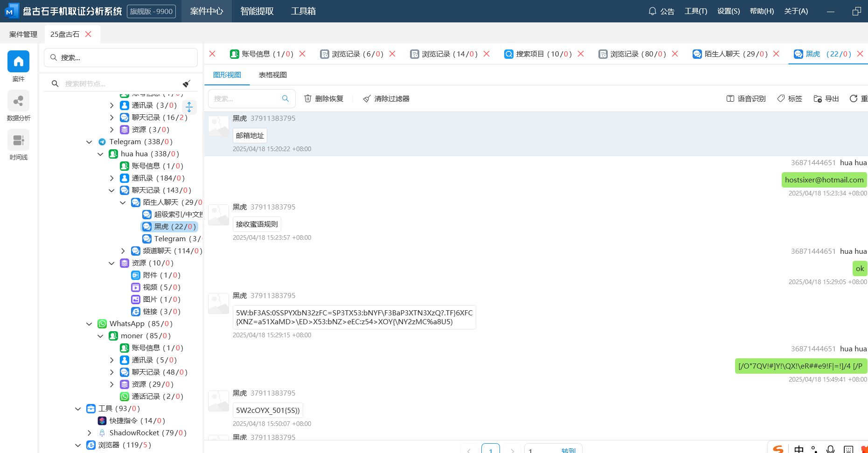Switch to 表格视图 tab

tap(273, 75)
